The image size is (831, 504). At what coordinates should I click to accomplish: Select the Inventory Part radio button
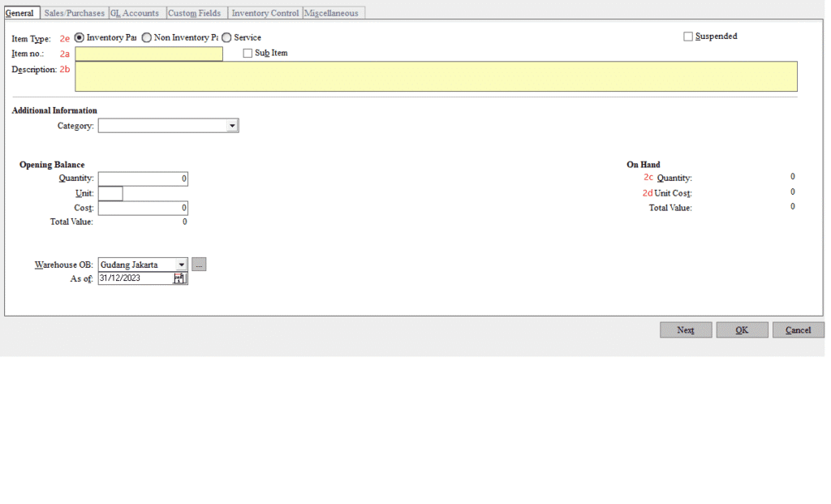[x=80, y=37]
